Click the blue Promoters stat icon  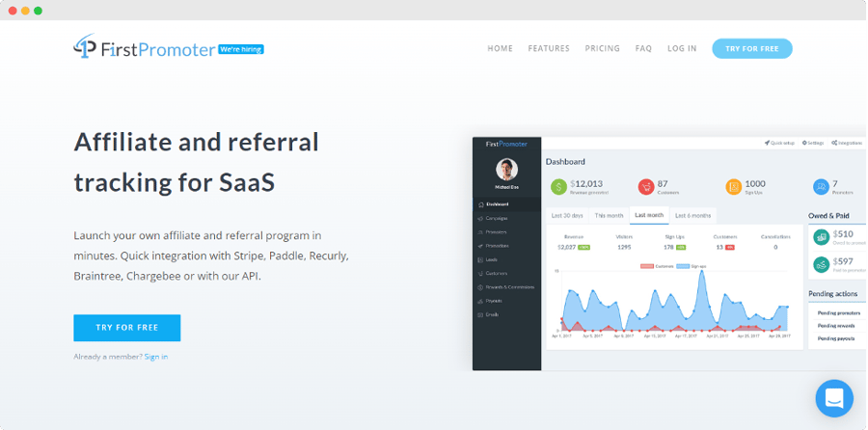click(821, 187)
